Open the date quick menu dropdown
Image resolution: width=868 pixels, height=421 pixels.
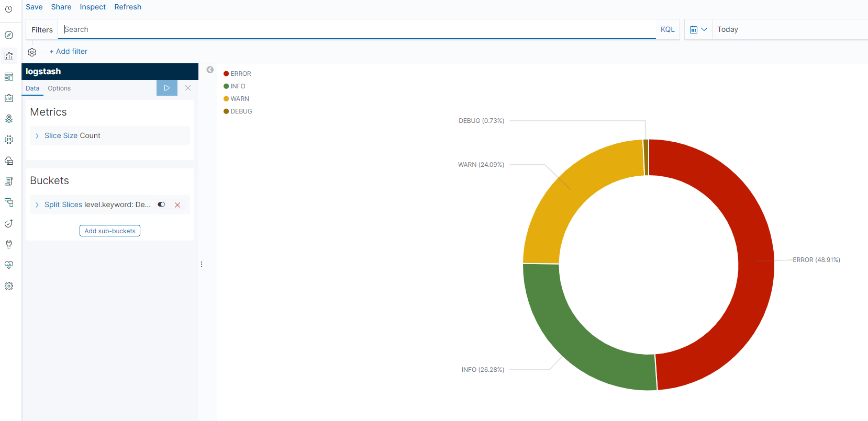click(698, 29)
